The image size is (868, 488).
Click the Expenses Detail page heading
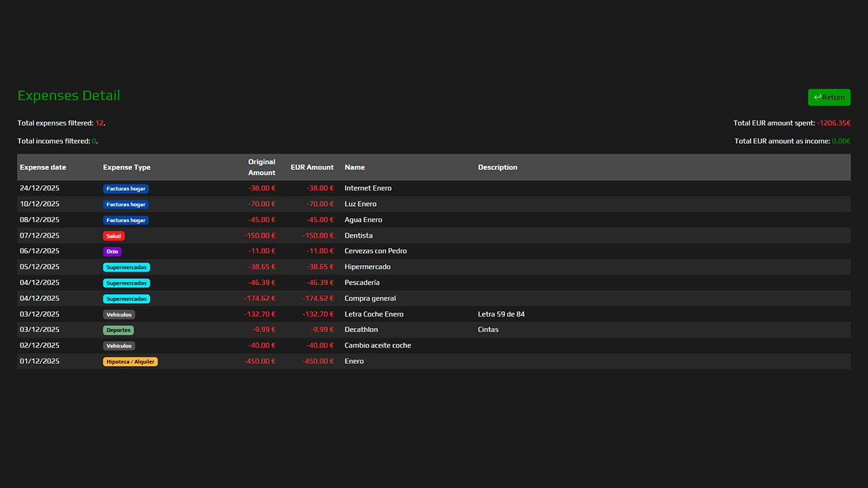68,96
